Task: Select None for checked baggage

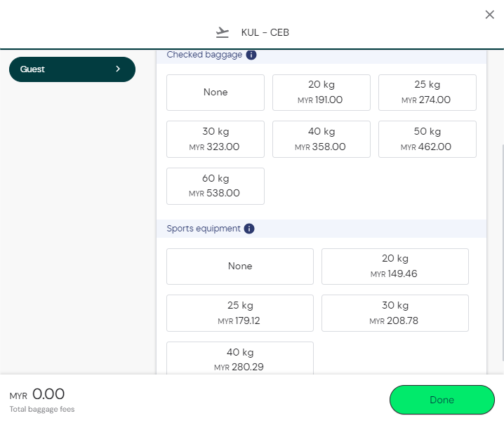Action: pos(215,93)
